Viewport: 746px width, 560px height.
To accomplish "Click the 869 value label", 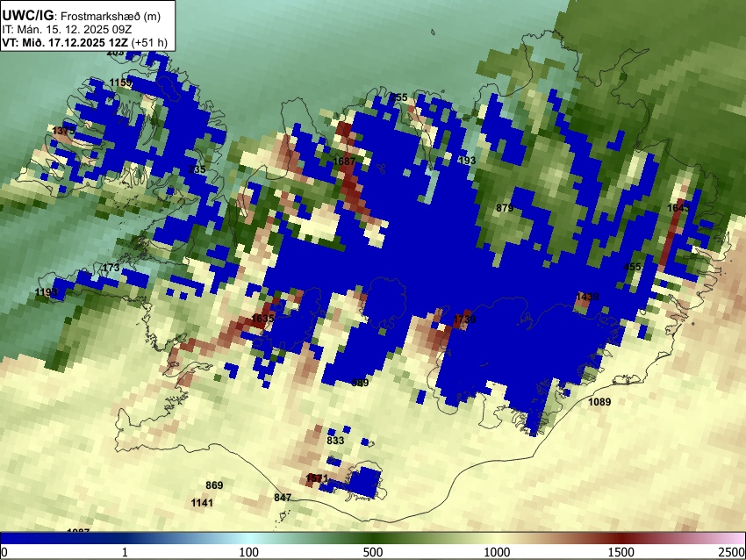I will point(214,485).
